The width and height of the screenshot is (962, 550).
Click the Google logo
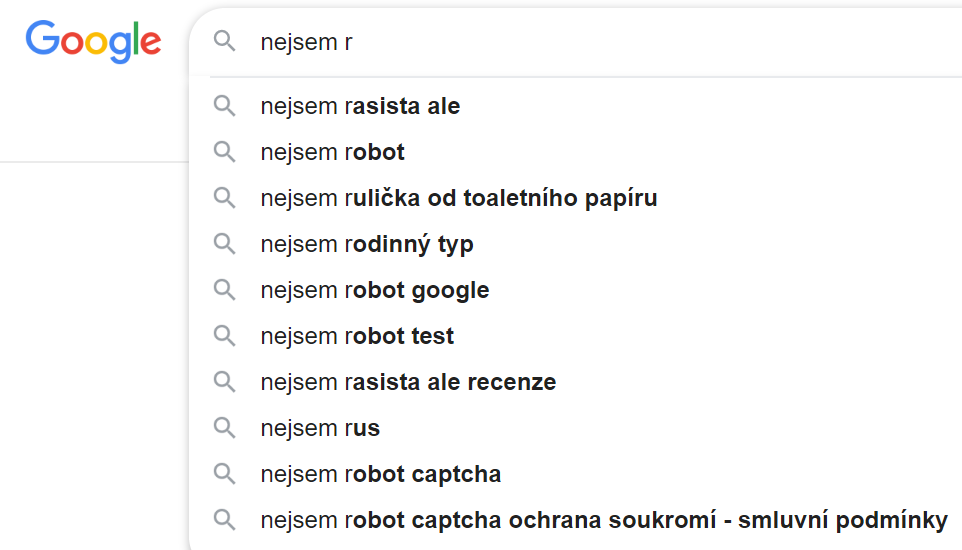[x=93, y=41]
